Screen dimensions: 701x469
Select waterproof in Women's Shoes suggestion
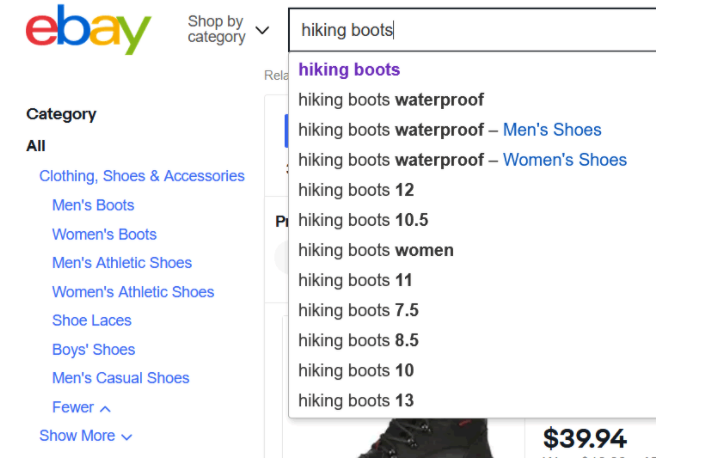[x=462, y=160]
